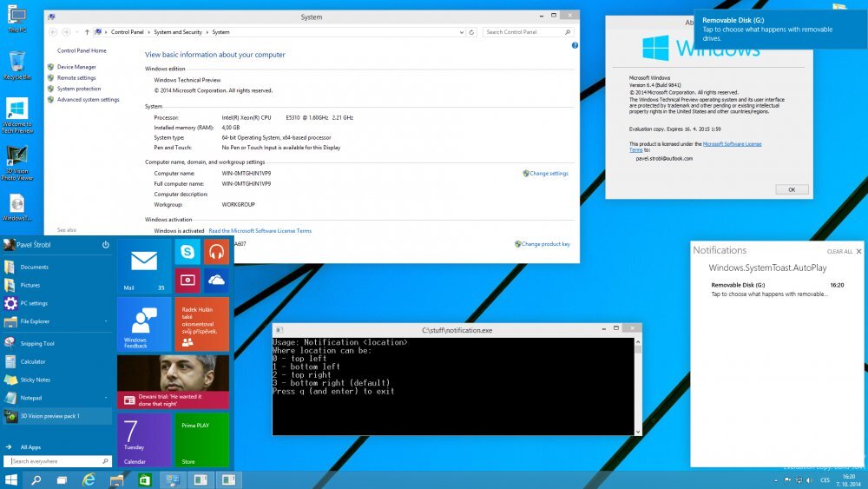Click the power button in Start menu

[105, 245]
